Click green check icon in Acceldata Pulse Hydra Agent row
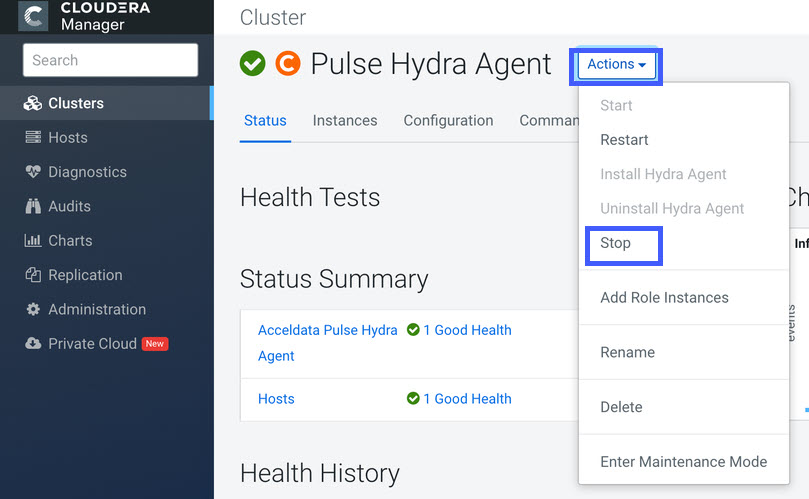Screen dimensions: 809x499 pos(413,329)
